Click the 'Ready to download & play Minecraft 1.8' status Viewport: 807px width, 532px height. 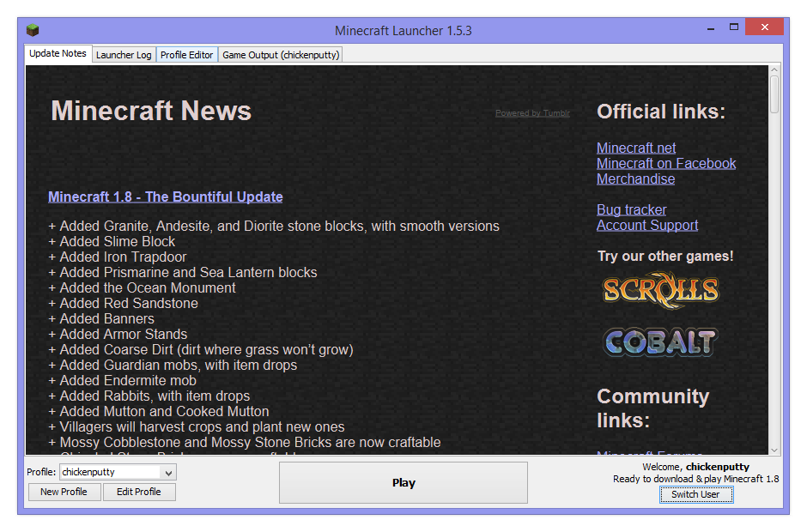[696, 479]
